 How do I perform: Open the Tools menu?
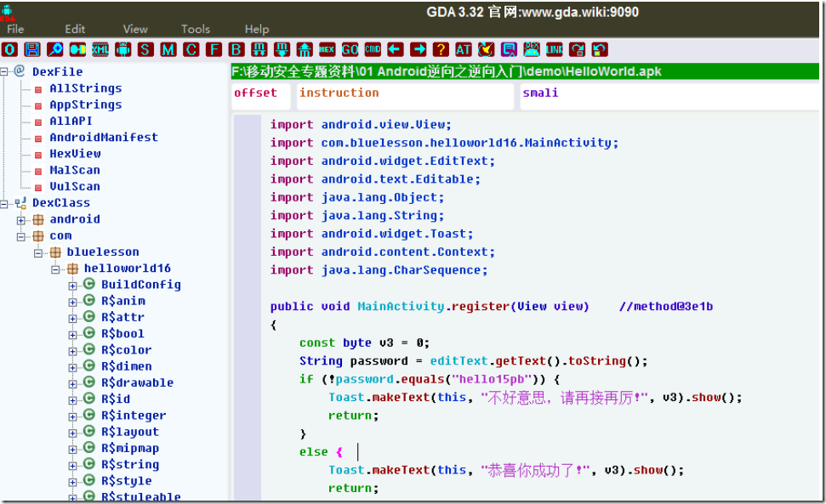coord(196,29)
